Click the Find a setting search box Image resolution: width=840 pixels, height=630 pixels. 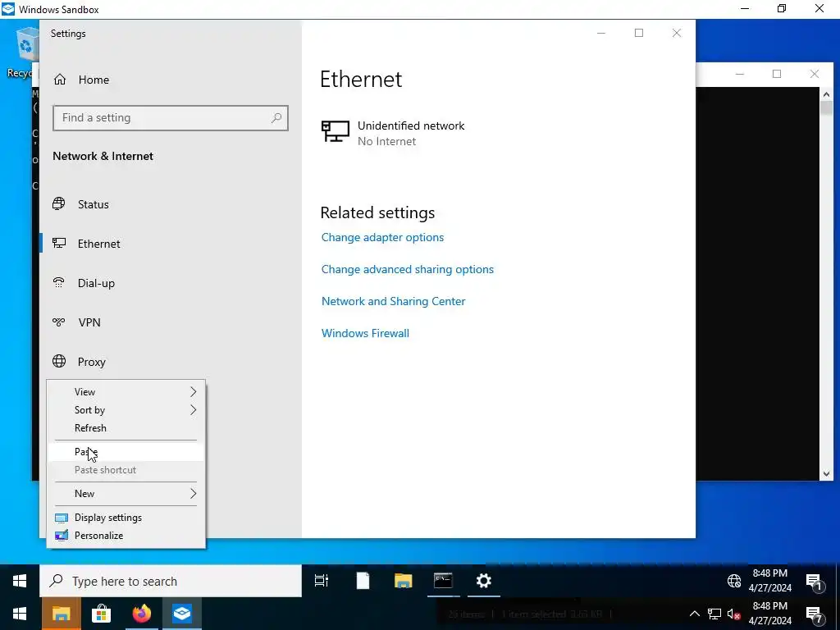click(x=171, y=118)
